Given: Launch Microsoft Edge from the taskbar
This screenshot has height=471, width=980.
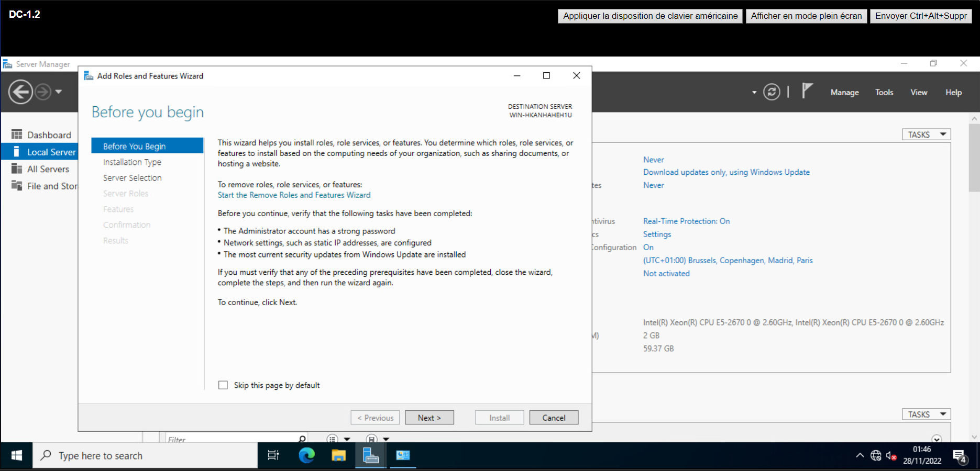Looking at the screenshot, I should pos(306,455).
